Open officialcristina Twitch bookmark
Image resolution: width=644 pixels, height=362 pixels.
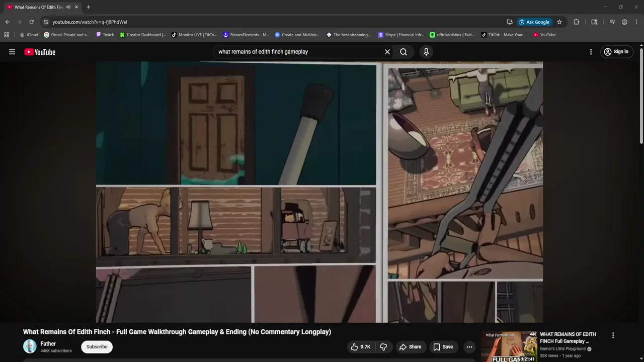pyautogui.click(x=452, y=35)
